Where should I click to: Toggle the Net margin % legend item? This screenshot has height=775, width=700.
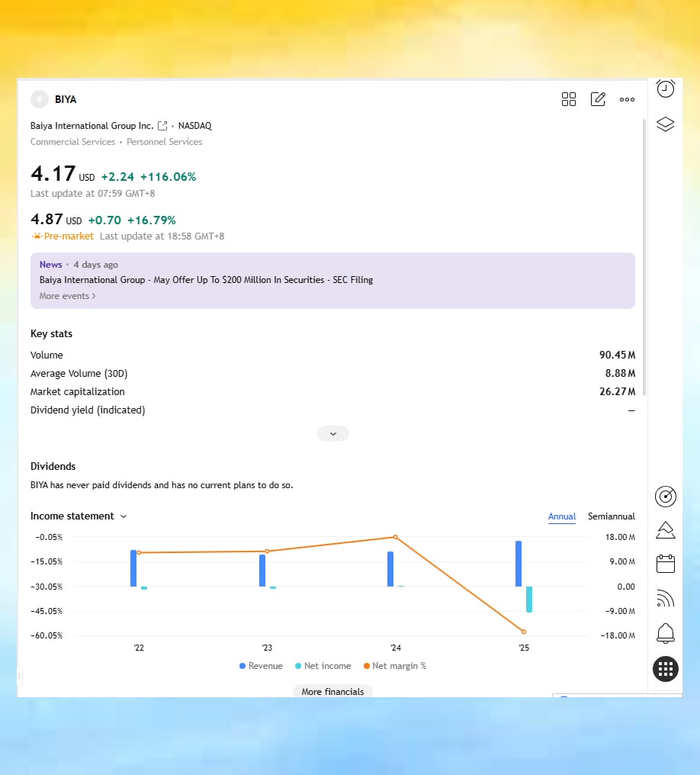pyautogui.click(x=395, y=666)
